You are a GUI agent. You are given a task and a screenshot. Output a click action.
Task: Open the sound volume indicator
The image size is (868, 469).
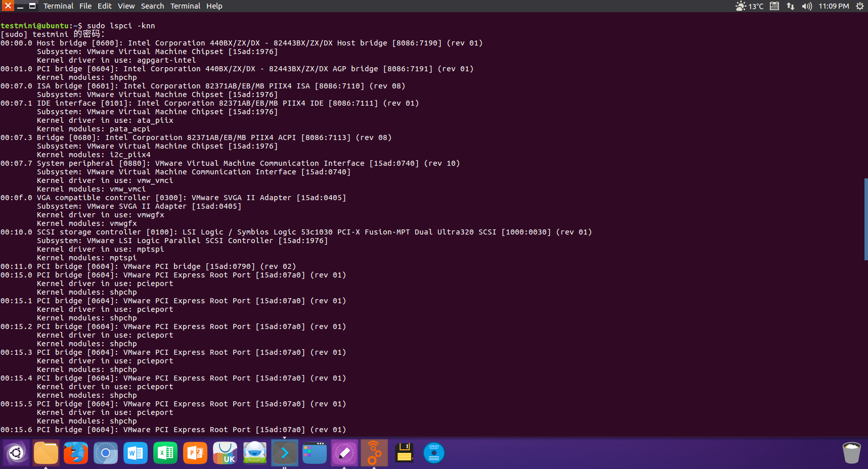pos(807,6)
